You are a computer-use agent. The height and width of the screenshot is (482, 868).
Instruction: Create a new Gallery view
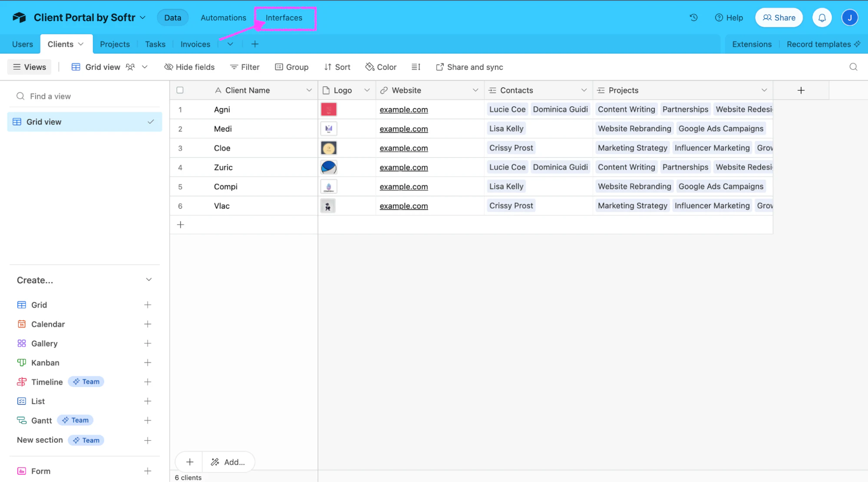point(148,343)
